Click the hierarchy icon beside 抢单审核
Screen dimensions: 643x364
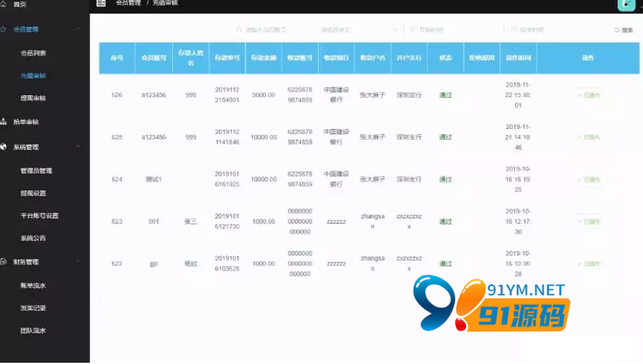point(4,121)
